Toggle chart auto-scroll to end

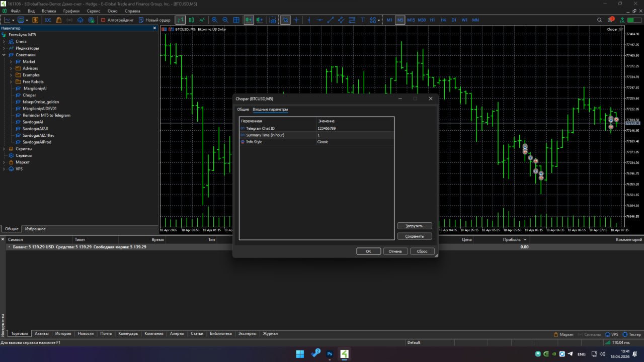pos(249,20)
